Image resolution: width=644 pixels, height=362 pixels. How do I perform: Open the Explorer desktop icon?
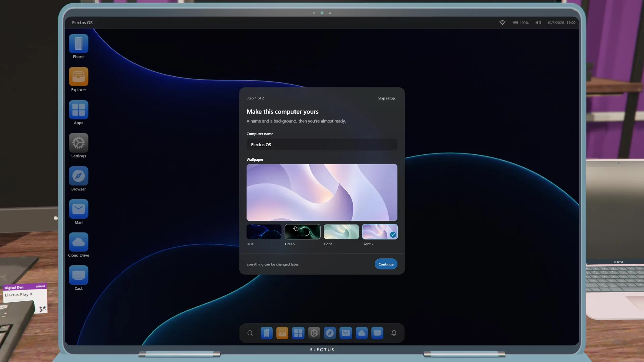click(78, 77)
